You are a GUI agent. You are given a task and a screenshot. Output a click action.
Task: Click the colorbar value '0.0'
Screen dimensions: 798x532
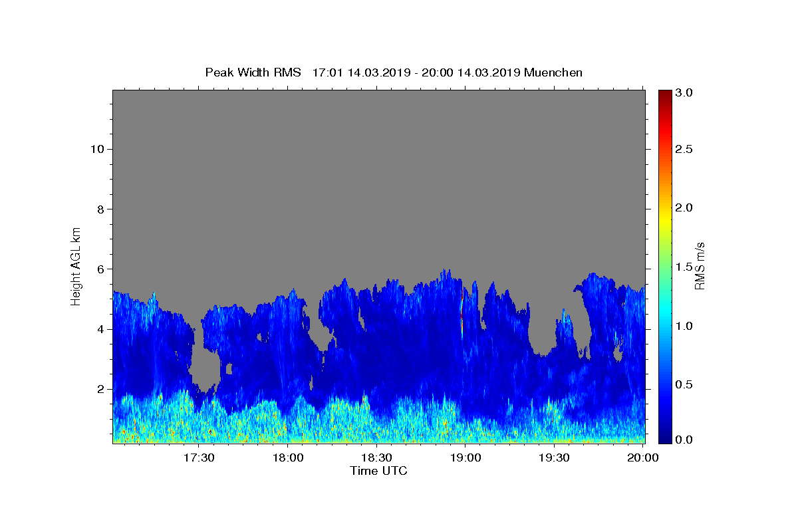point(684,440)
